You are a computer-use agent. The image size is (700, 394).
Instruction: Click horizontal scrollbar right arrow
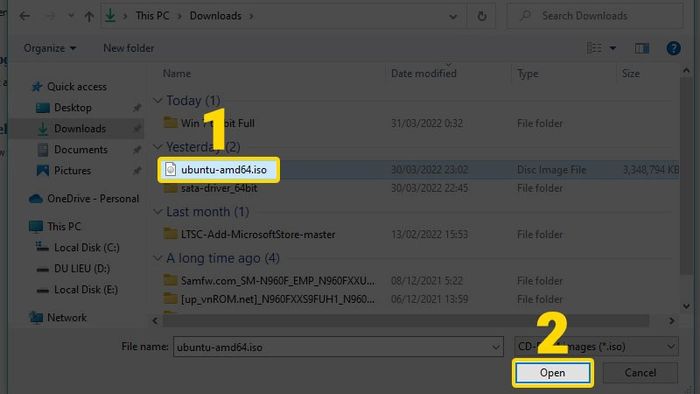672,321
